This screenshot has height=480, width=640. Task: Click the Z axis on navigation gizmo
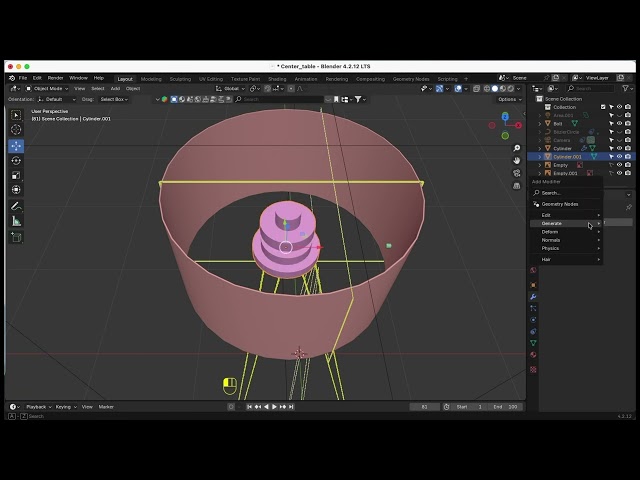click(x=505, y=117)
